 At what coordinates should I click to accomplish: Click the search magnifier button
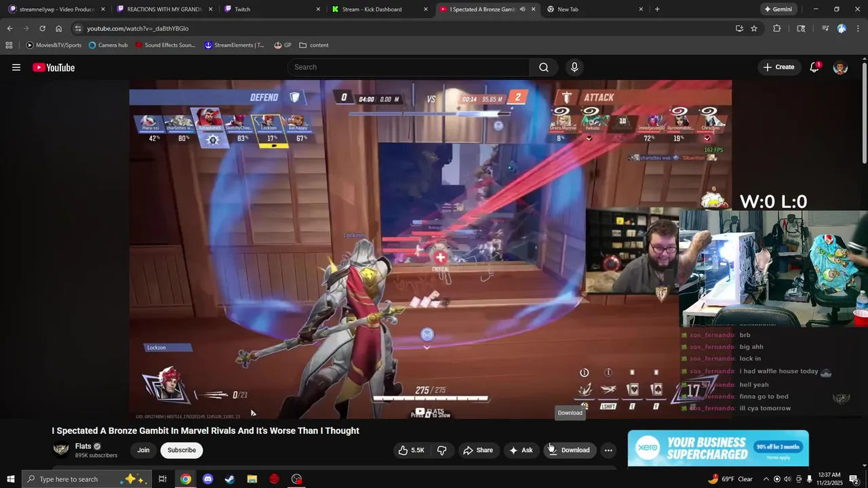pos(544,67)
